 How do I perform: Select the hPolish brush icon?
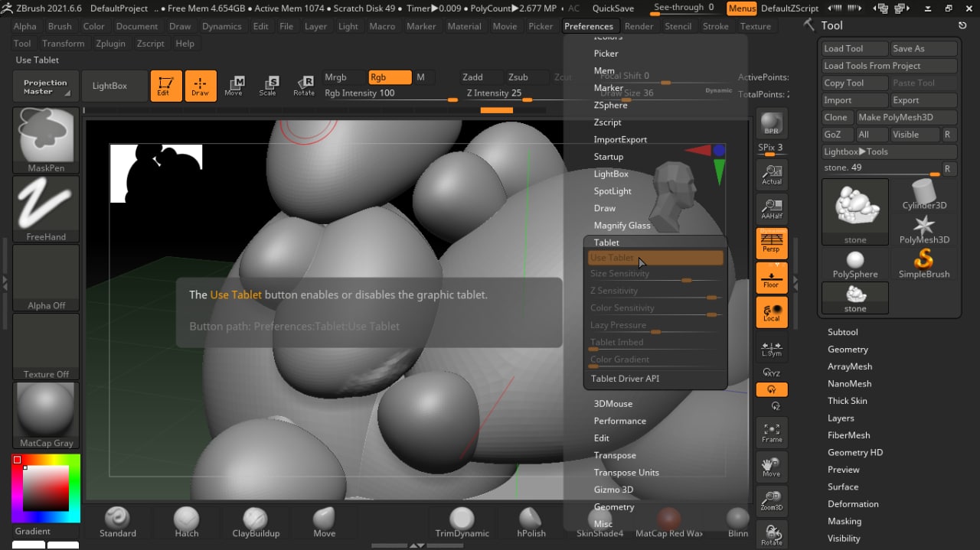pyautogui.click(x=531, y=522)
